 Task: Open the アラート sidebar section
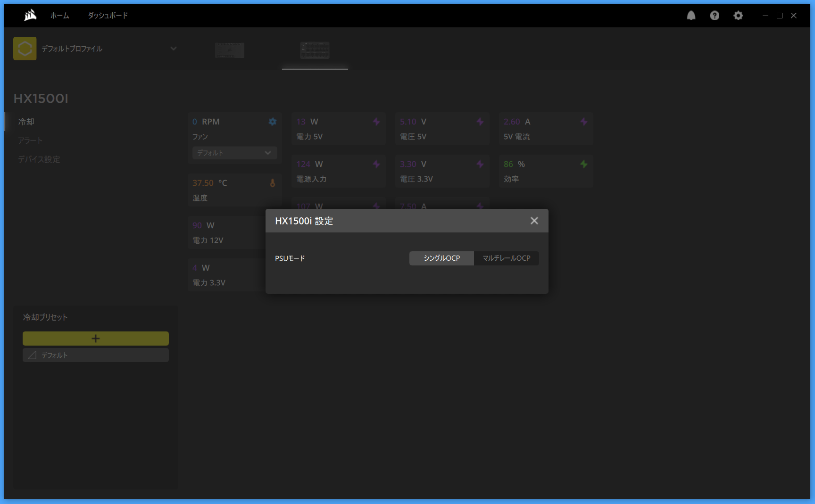click(x=30, y=140)
